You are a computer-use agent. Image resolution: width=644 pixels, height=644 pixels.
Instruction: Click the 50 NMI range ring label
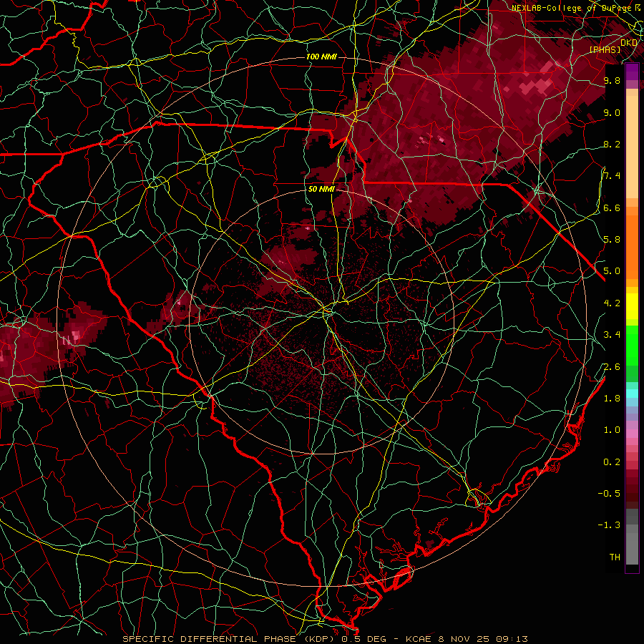click(x=321, y=189)
